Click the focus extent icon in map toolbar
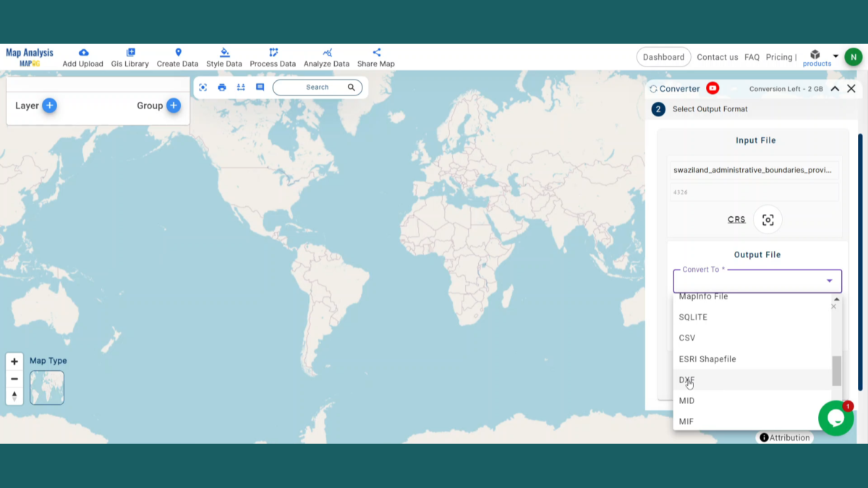868x488 pixels. 203,87
